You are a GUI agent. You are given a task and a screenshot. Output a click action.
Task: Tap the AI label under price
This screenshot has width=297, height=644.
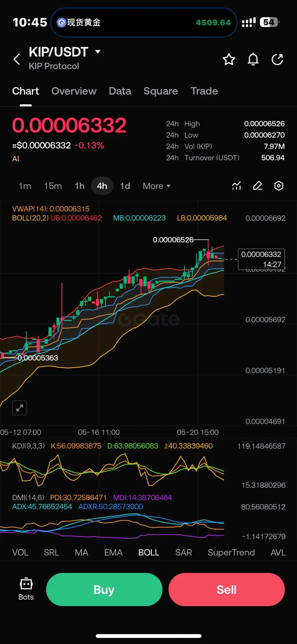coord(15,159)
